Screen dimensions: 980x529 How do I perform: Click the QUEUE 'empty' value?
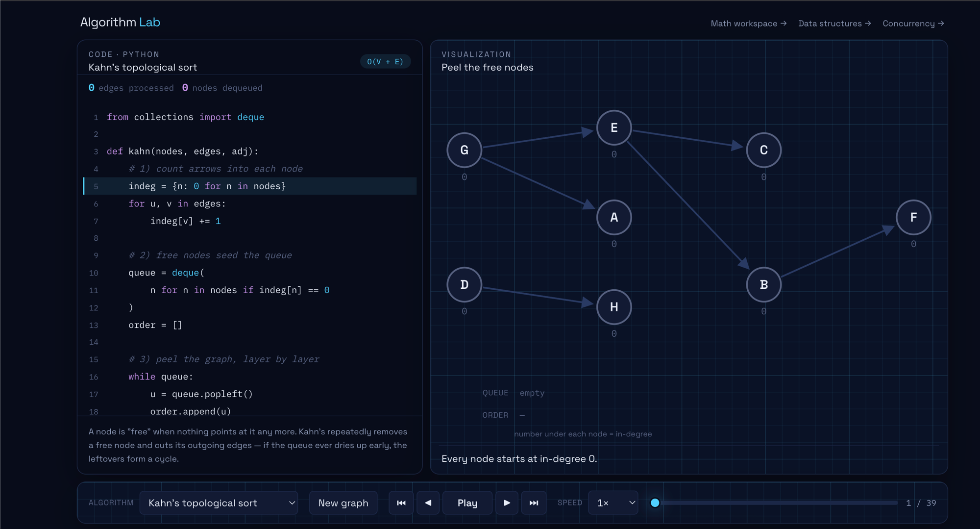[x=532, y=393]
